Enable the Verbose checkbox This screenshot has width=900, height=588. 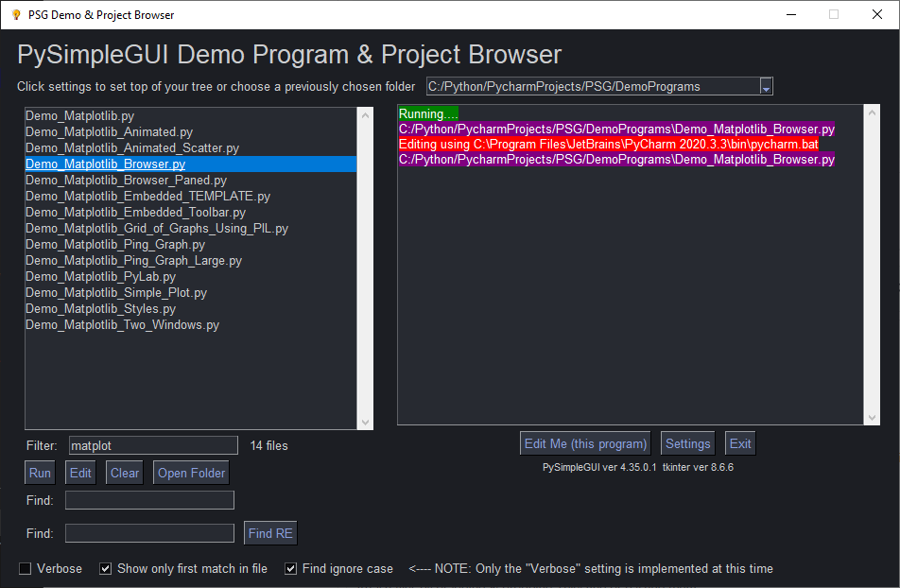pyautogui.click(x=24, y=568)
